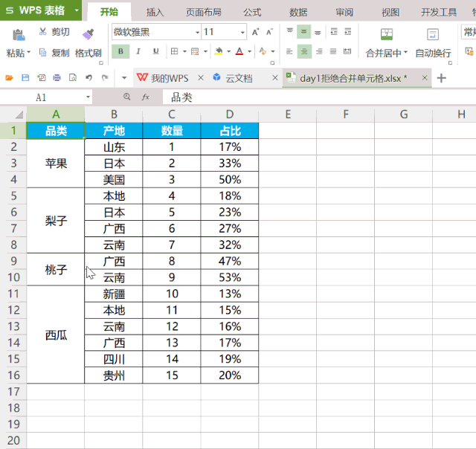Open the font name dropdown 微软雅黑
This screenshot has width=476, height=449.
pos(198,32)
